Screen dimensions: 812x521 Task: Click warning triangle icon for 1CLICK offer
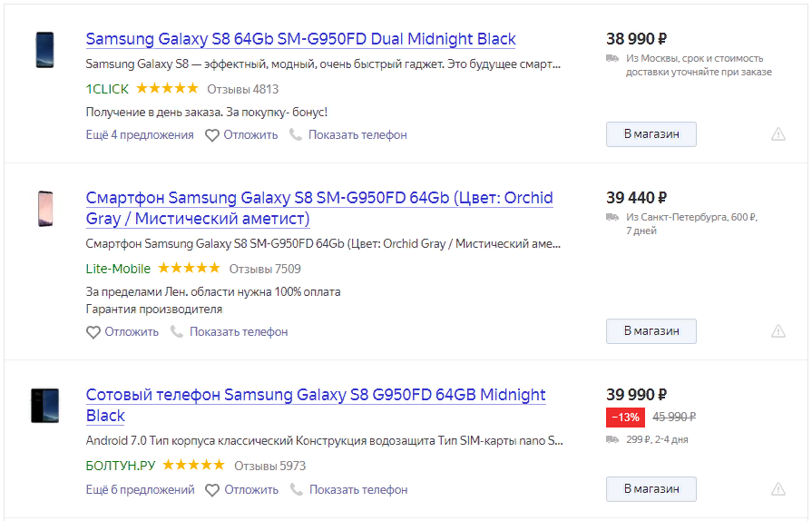[x=778, y=134]
